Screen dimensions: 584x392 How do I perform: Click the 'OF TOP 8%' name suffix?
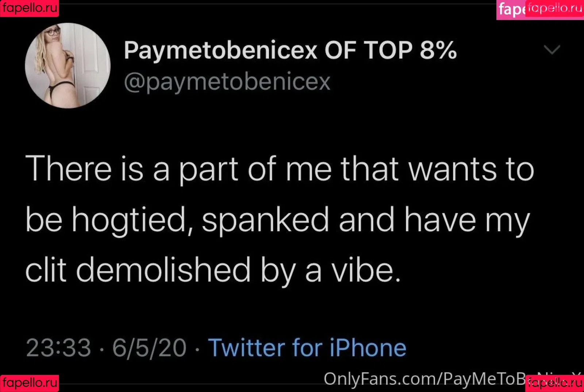pyautogui.click(x=391, y=50)
